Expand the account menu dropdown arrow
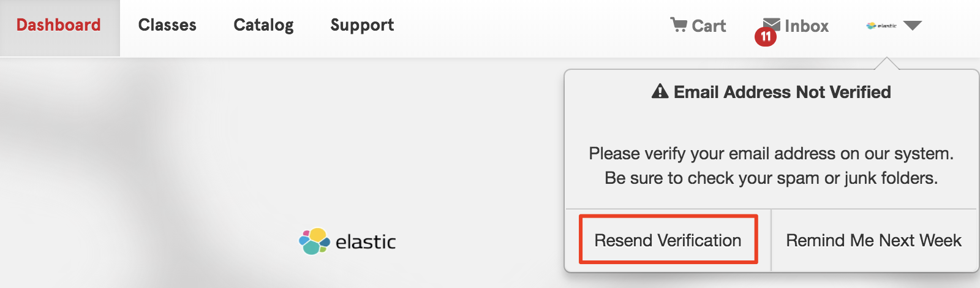 (x=913, y=25)
